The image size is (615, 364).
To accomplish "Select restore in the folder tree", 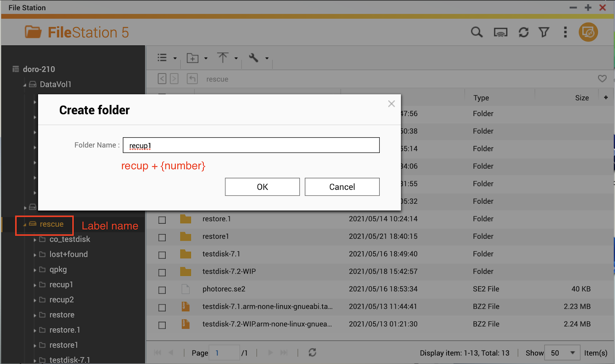I will click(x=62, y=315).
